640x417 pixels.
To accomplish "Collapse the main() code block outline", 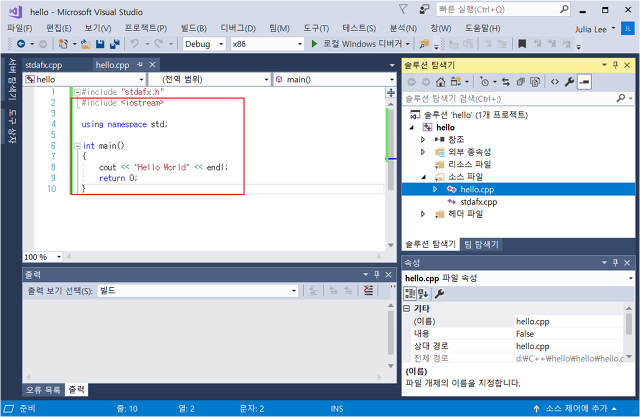I will 78,146.
